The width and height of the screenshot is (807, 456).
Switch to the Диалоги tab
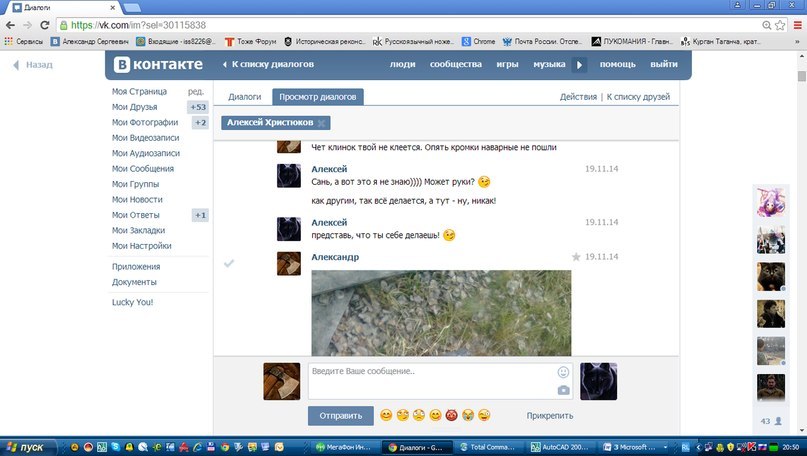click(x=244, y=97)
